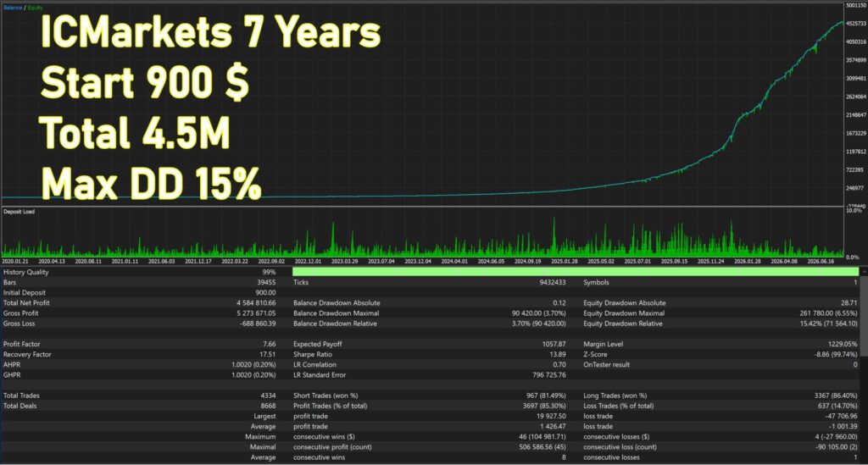Select the Total Trades value '4334'
The width and height of the screenshot is (868, 465).
coord(268,396)
